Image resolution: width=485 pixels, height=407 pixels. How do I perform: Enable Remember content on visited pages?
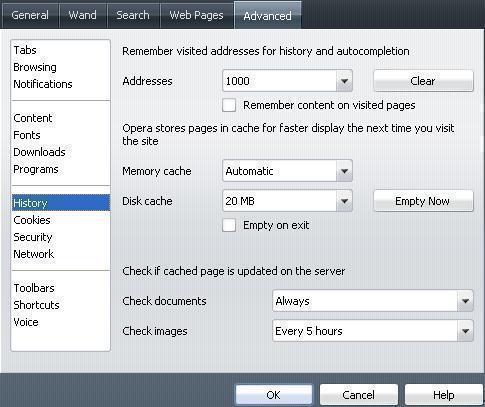229,105
